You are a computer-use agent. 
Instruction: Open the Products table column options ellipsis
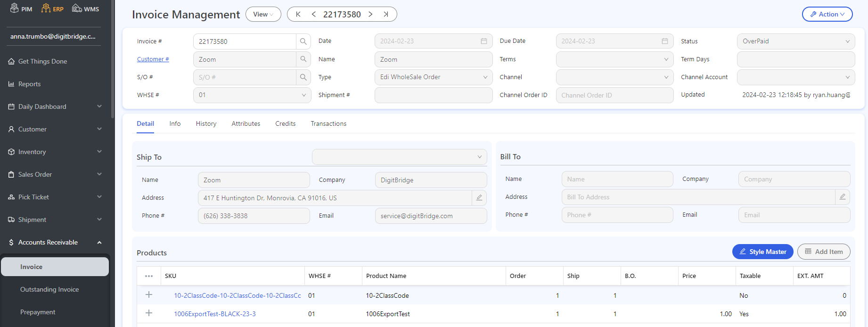point(149,276)
